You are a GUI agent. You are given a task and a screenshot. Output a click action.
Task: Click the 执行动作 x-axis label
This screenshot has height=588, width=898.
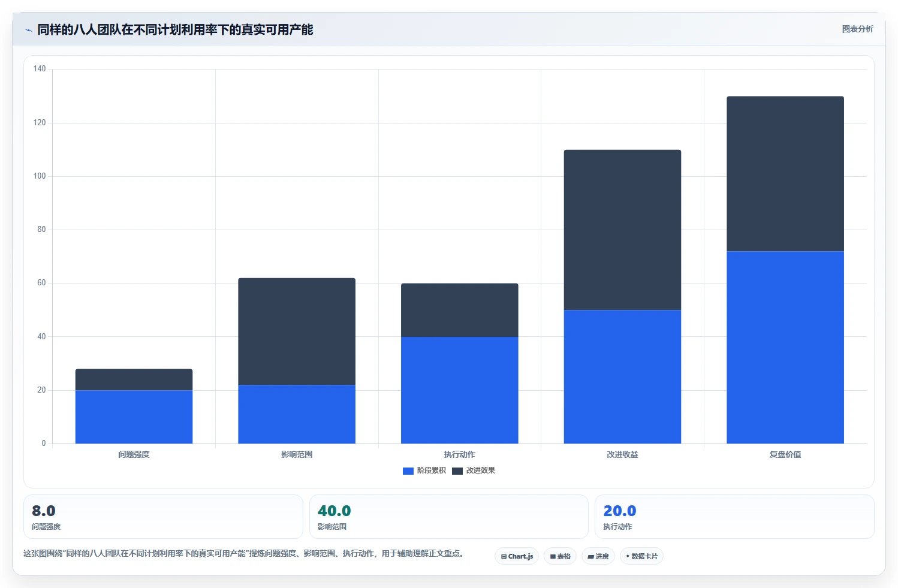(460, 454)
